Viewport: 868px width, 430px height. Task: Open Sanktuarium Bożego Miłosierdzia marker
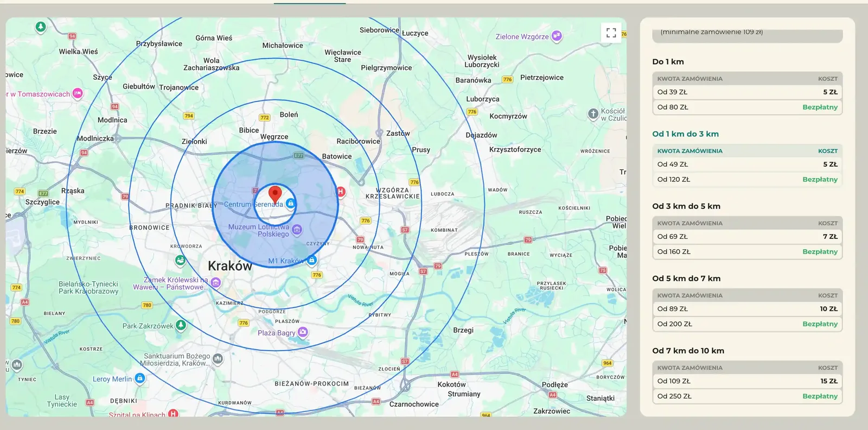[218, 359]
